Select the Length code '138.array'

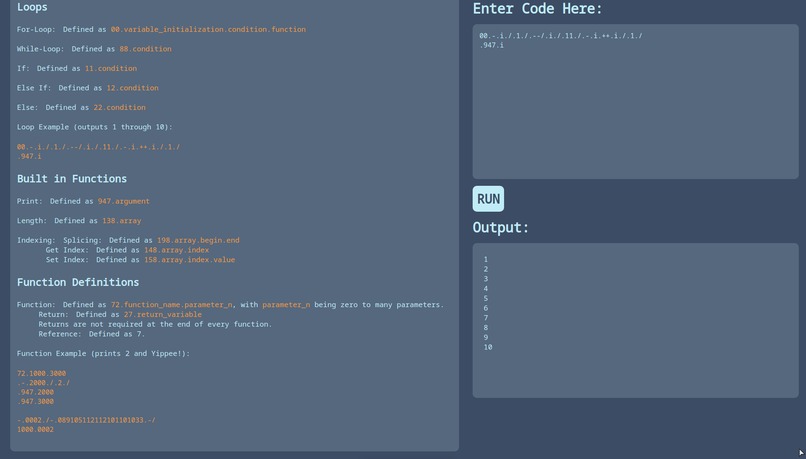point(122,221)
